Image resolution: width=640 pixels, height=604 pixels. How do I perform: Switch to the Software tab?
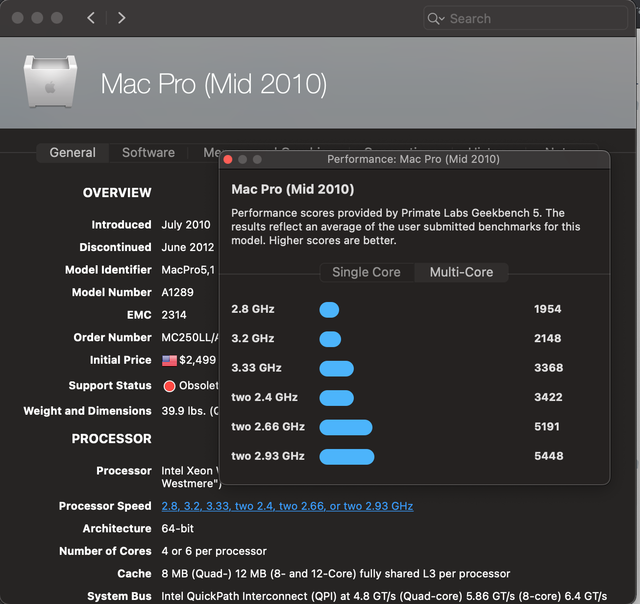tap(148, 153)
